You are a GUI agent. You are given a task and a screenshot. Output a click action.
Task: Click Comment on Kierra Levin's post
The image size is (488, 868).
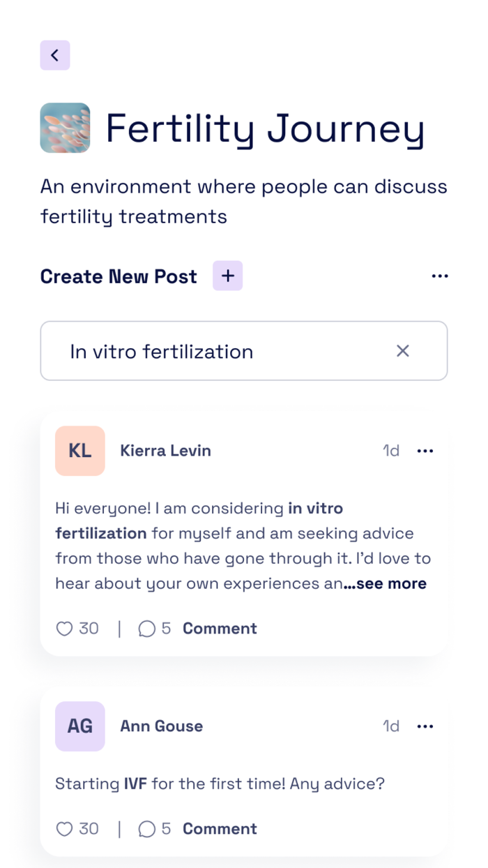click(220, 629)
